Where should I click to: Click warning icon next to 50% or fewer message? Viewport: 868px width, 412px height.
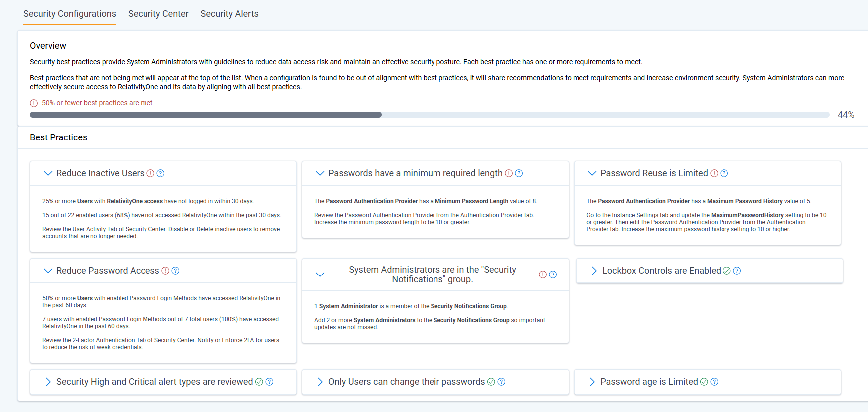(x=34, y=103)
